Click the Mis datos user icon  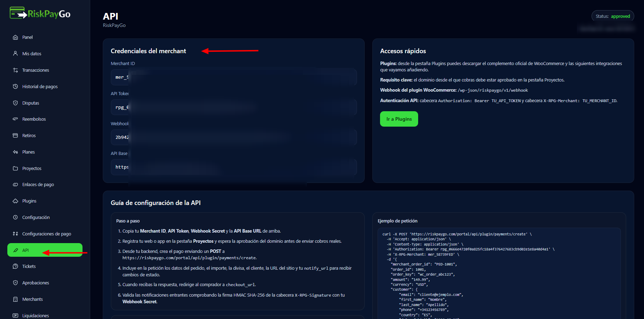(15, 54)
